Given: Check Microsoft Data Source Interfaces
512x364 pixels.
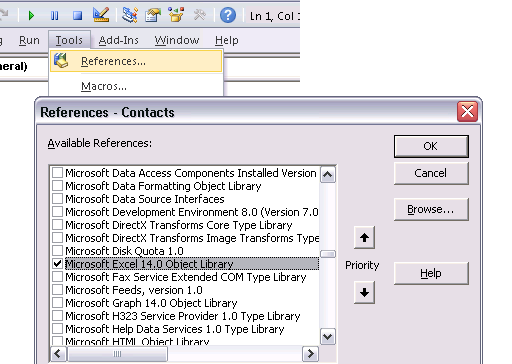Looking at the screenshot, I should 58,199.
